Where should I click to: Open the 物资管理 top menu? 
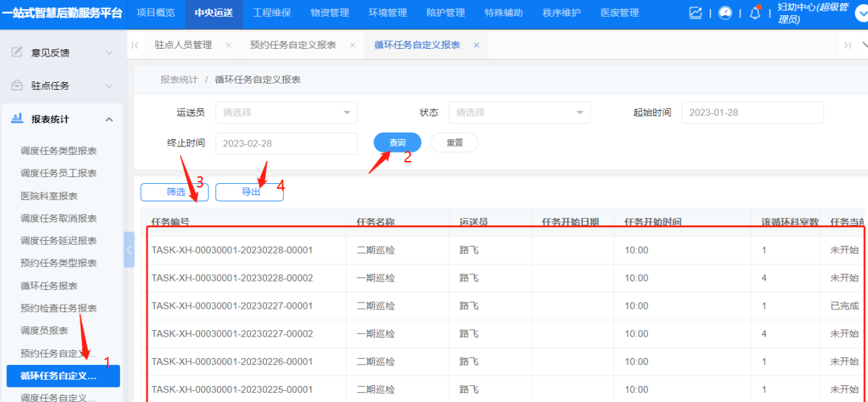point(330,13)
